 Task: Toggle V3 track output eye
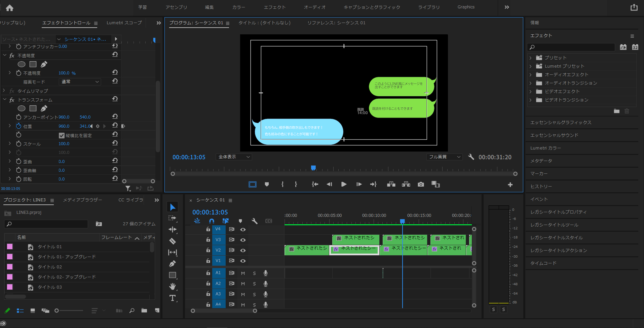(243, 240)
